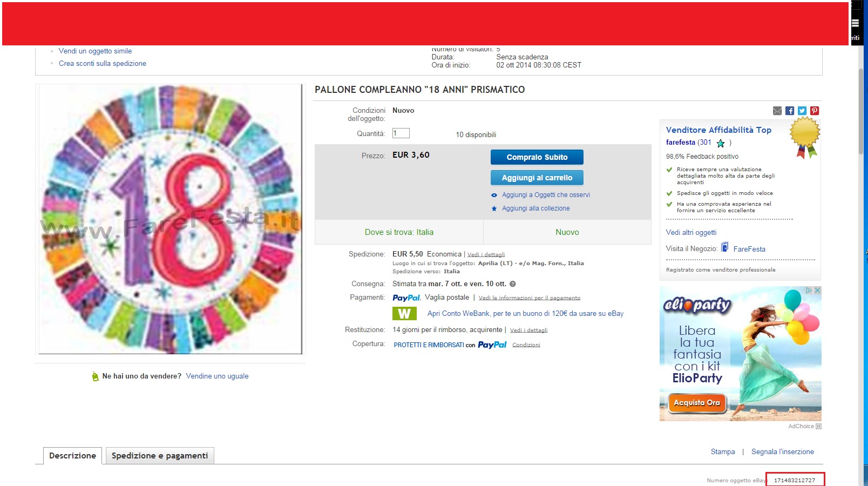Click the quantity input field
The height and width of the screenshot is (486, 868).
pos(401,133)
